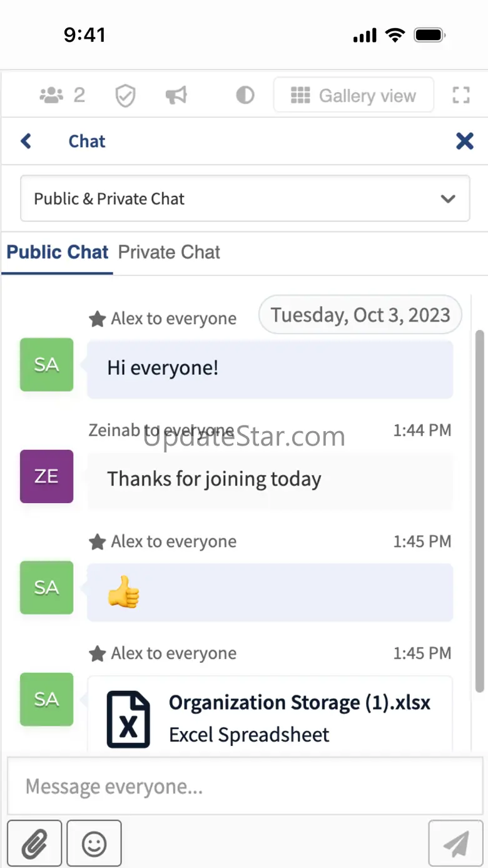The height and width of the screenshot is (868, 488).
Task: Click the Excel file icon
Action: (x=128, y=719)
